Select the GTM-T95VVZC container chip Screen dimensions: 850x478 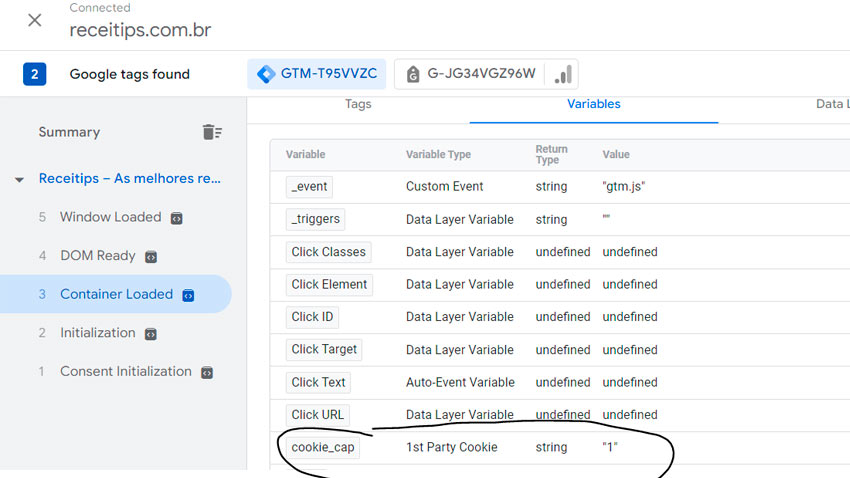317,74
